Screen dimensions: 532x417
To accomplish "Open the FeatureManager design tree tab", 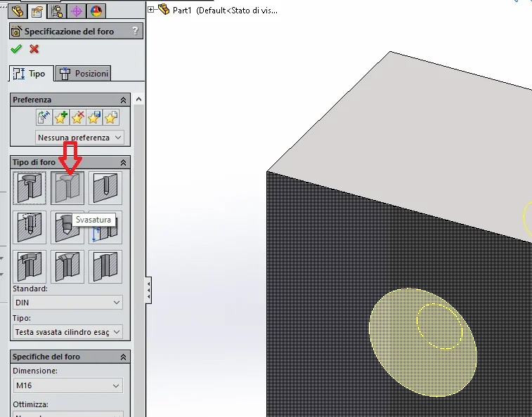I will coord(18,11).
